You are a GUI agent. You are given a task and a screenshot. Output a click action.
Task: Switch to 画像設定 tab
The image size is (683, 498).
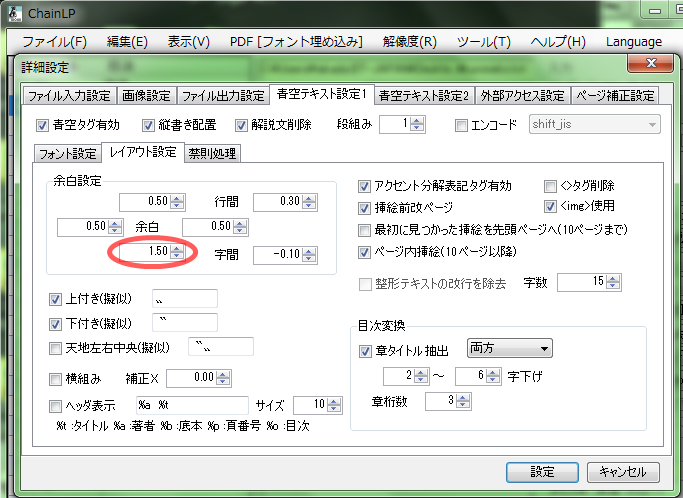click(x=146, y=95)
